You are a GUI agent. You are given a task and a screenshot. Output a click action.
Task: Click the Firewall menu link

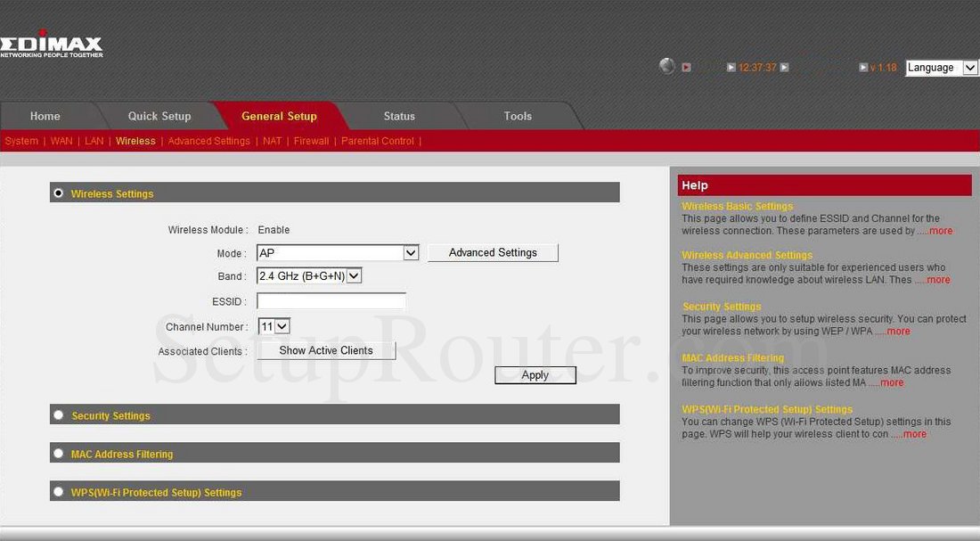311,141
